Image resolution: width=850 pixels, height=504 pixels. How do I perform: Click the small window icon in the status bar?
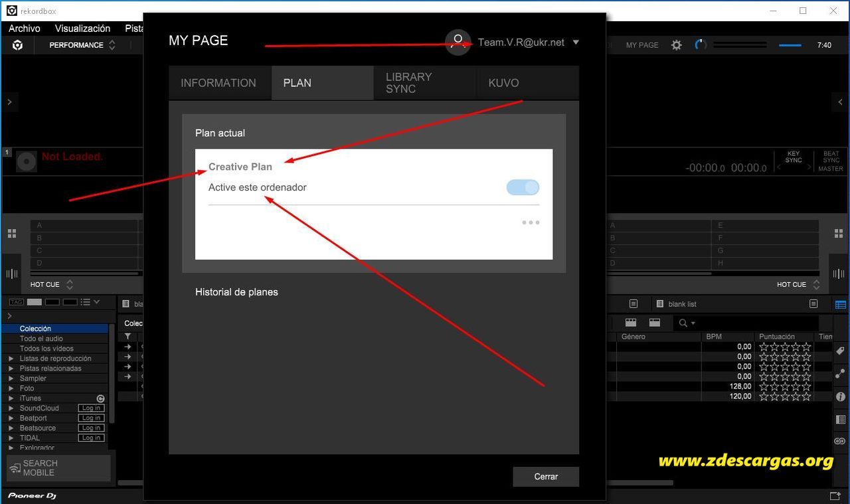pyautogui.click(x=835, y=496)
